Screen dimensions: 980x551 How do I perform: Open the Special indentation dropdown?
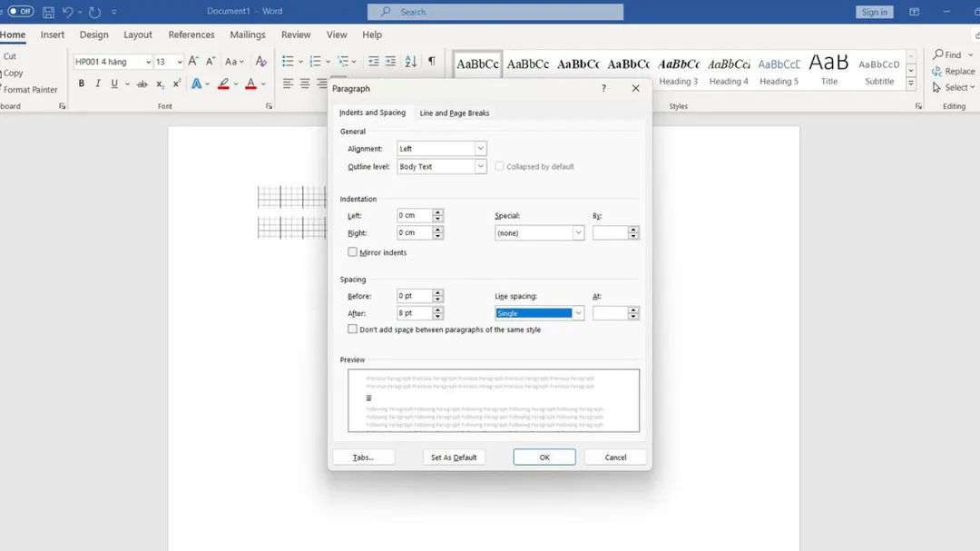click(x=578, y=233)
